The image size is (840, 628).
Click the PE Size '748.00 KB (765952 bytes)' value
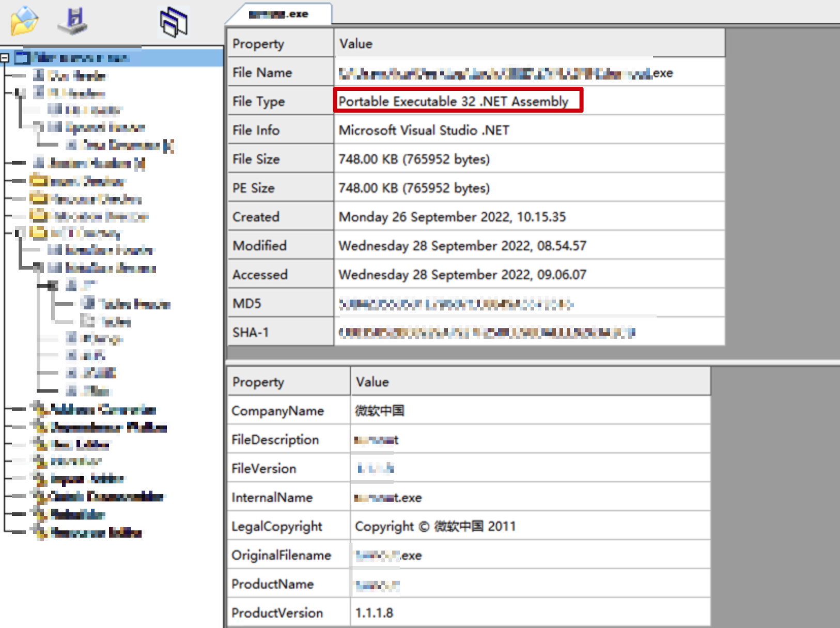tap(414, 188)
